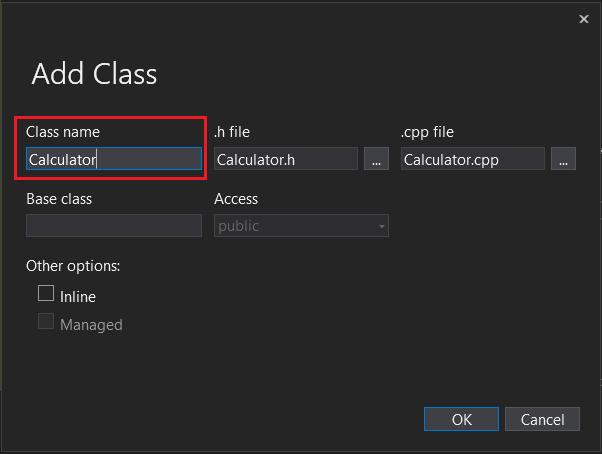The image size is (602, 454).
Task: Open browse button next to .cpp file
Action: [x=563, y=159]
